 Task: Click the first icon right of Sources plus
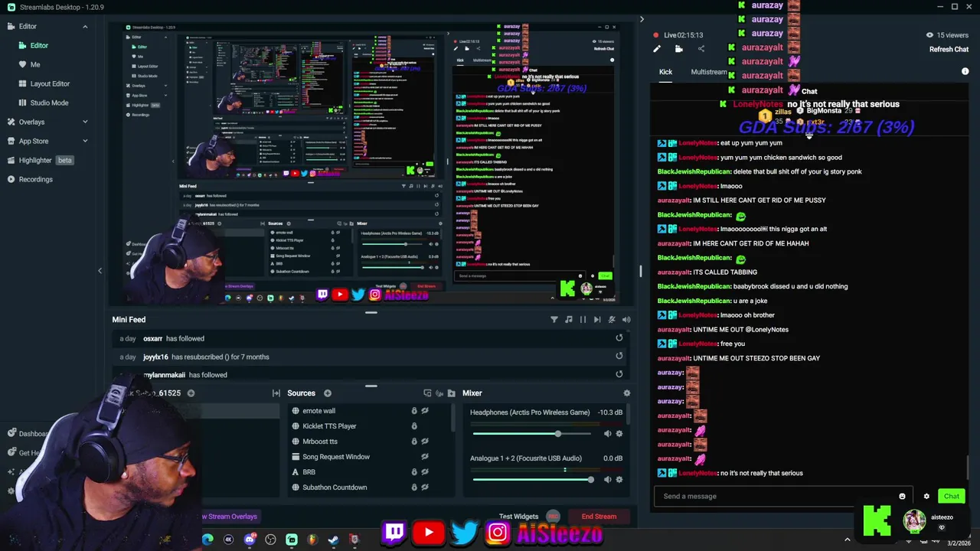(x=427, y=393)
